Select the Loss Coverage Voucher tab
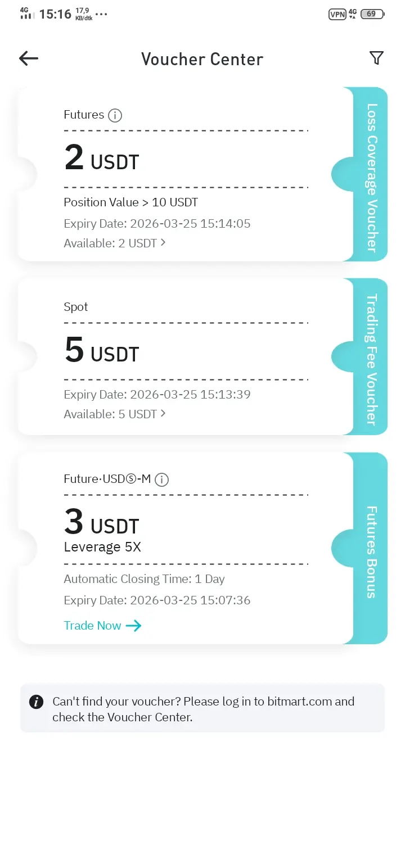The height and width of the screenshot is (868, 405). click(x=371, y=174)
